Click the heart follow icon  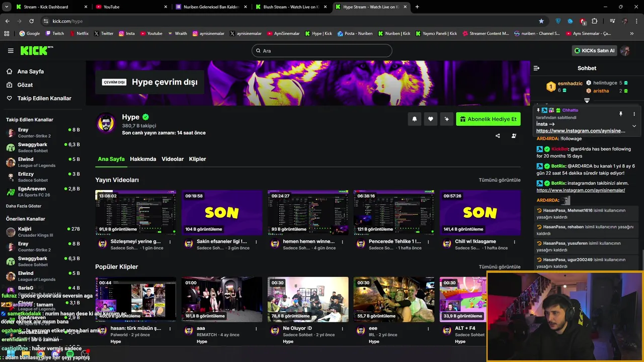pos(431,119)
